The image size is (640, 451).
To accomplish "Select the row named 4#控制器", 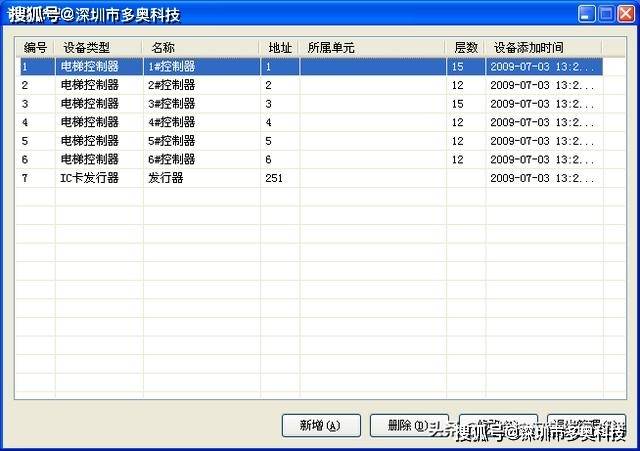I will coord(311,122).
